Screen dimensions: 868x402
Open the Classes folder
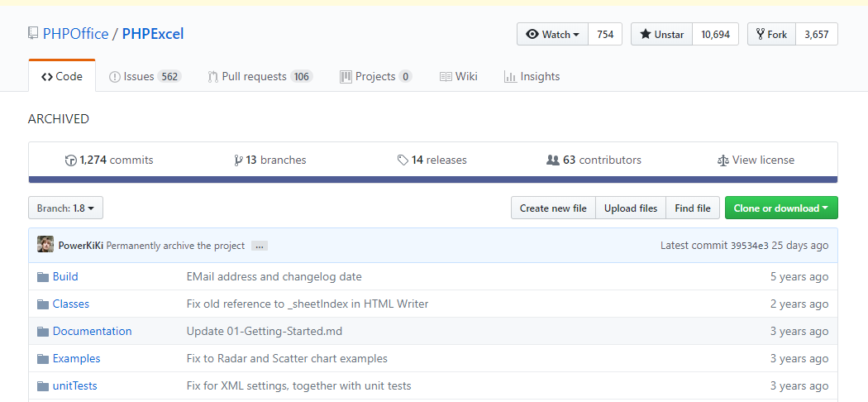(71, 304)
